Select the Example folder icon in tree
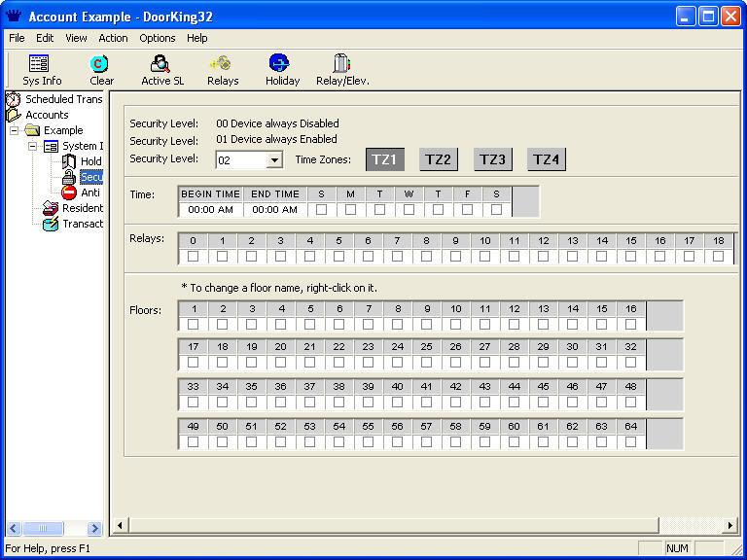The image size is (747, 560). click(32, 130)
